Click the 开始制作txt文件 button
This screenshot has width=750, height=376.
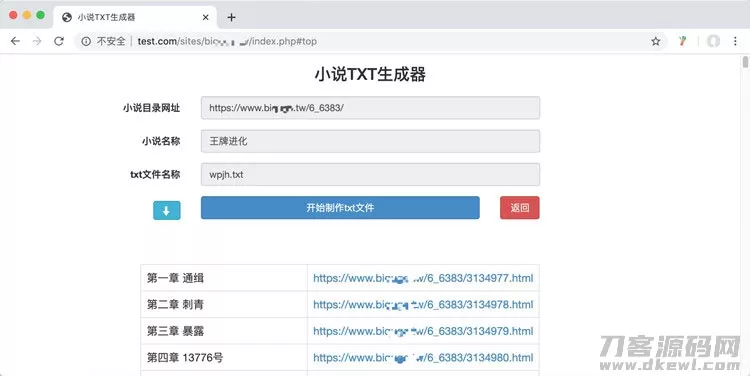tap(340, 208)
